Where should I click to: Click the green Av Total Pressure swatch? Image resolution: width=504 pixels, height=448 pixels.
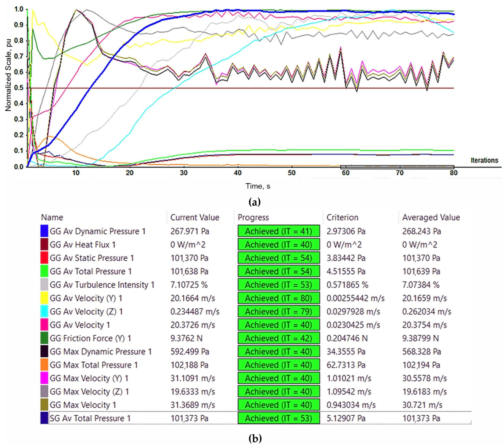(x=44, y=271)
